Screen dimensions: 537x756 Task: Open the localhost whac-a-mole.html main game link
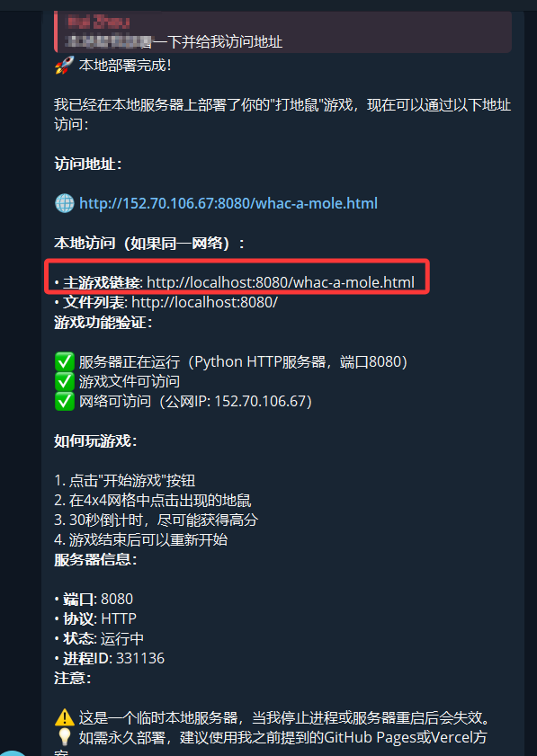point(281,282)
